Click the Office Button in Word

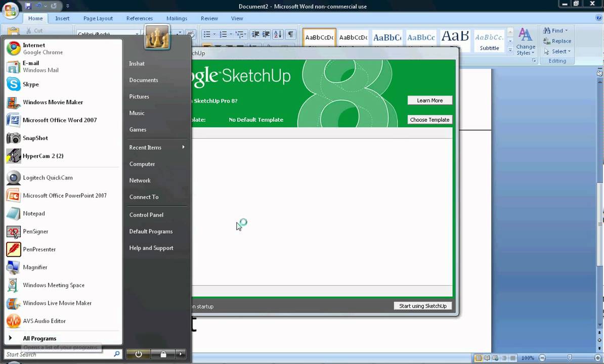(x=11, y=11)
